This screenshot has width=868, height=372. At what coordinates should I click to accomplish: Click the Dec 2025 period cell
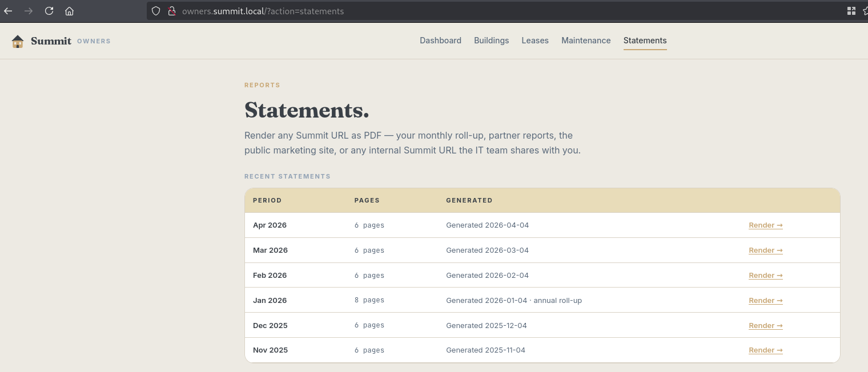pyautogui.click(x=270, y=326)
